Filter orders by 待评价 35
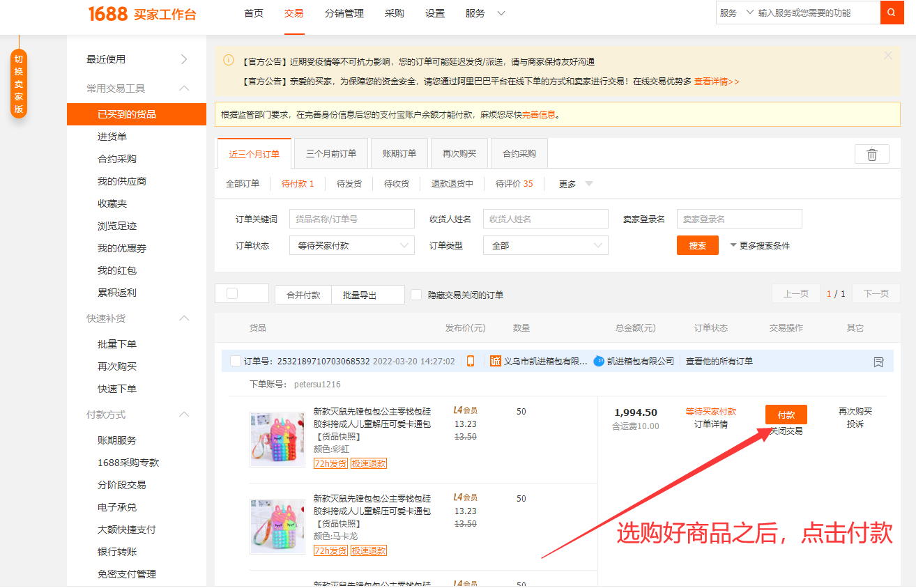916x588 pixels. (514, 184)
